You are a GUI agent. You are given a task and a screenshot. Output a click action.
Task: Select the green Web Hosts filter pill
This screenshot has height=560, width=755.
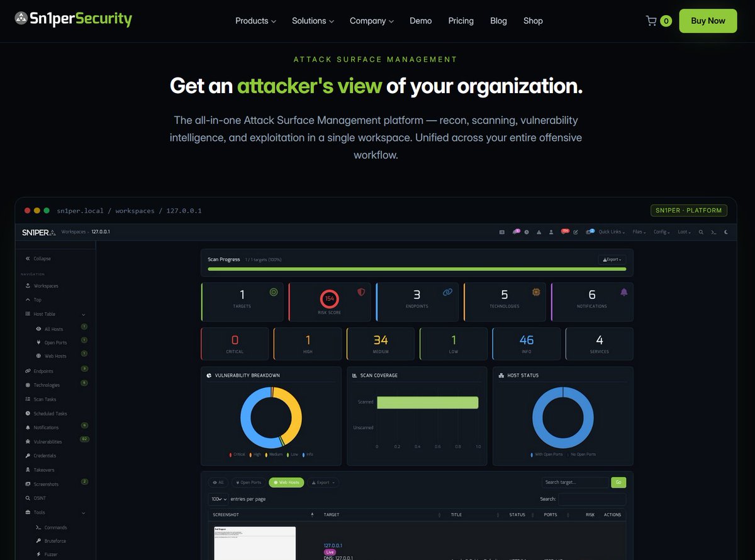(x=286, y=483)
